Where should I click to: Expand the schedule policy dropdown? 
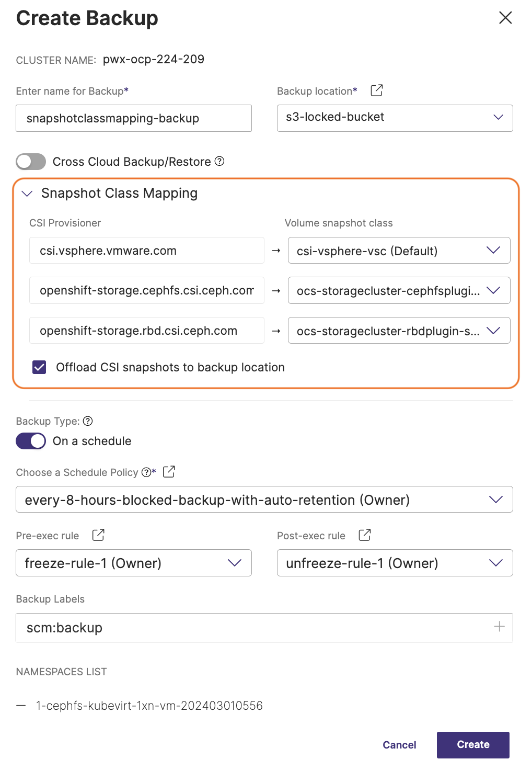pos(264,500)
